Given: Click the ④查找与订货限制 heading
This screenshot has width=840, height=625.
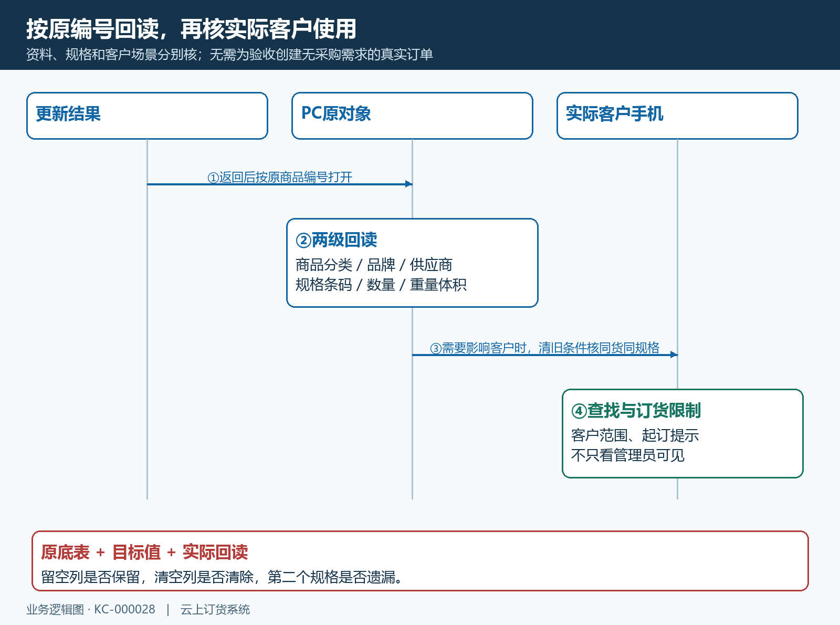Looking at the screenshot, I should coord(636,411).
